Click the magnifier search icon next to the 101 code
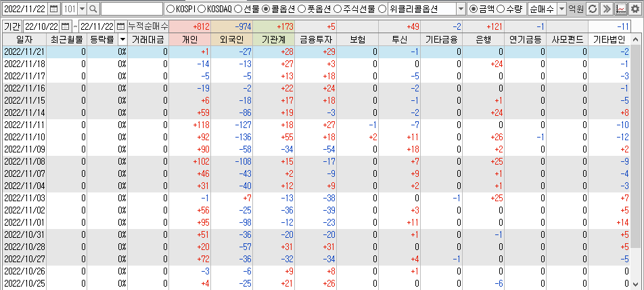Image resolution: width=644 pixels, height=290 pixels. click(93, 9)
